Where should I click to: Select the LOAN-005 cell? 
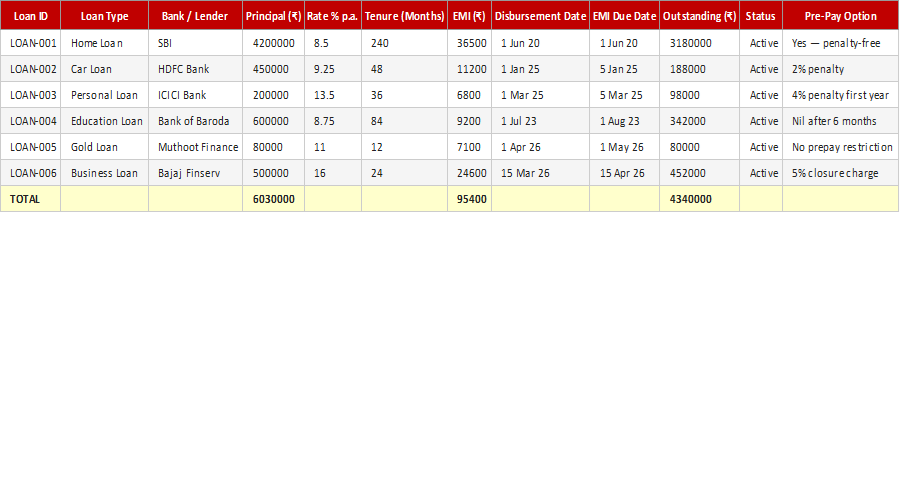pos(30,147)
